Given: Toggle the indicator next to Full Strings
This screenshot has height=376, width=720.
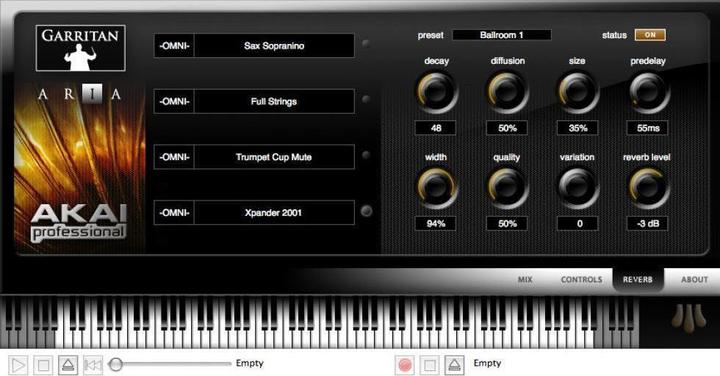Looking at the screenshot, I should 366,99.
